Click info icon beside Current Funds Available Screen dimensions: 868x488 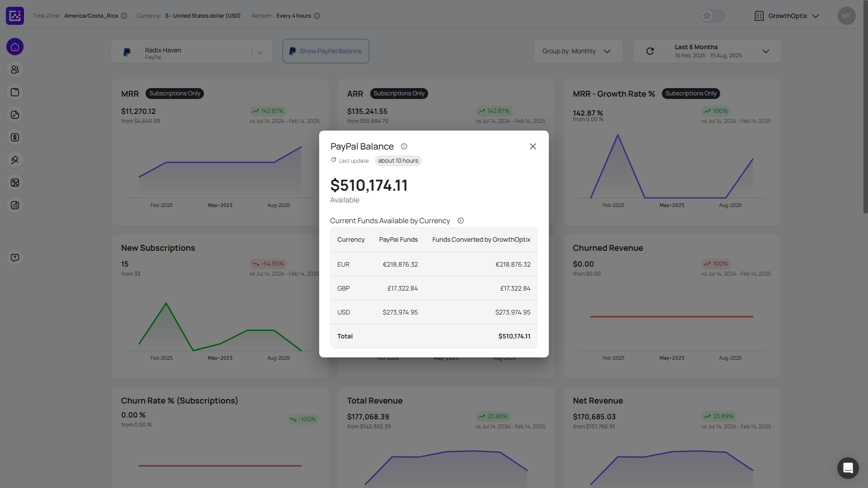pos(461,221)
